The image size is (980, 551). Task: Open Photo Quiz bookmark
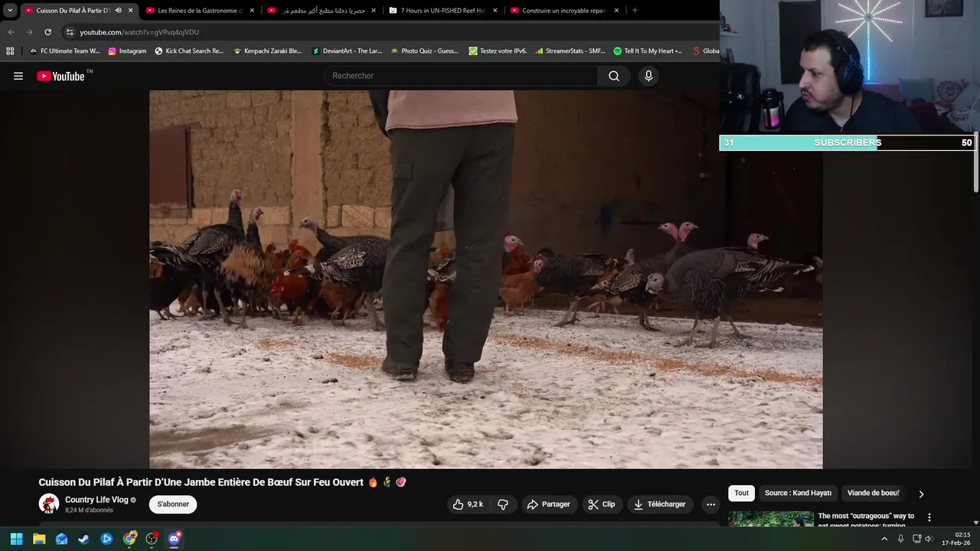pyautogui.click(x=425, y=51)
